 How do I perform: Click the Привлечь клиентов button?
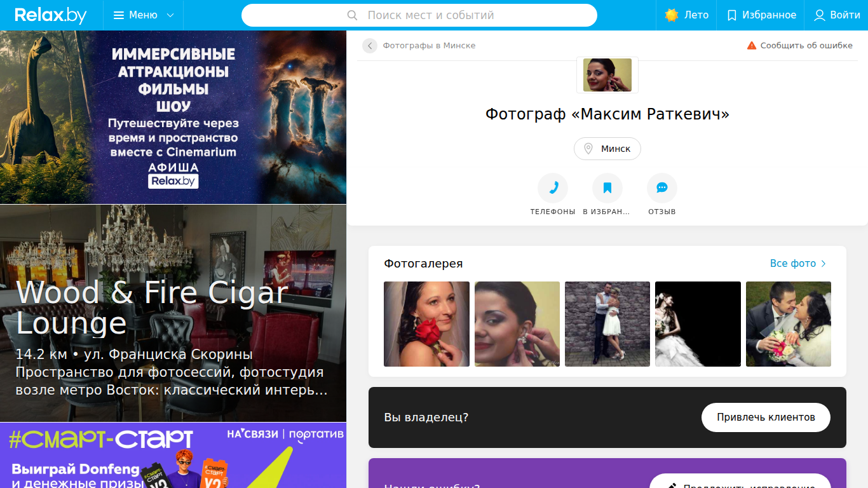pos(766,417)
